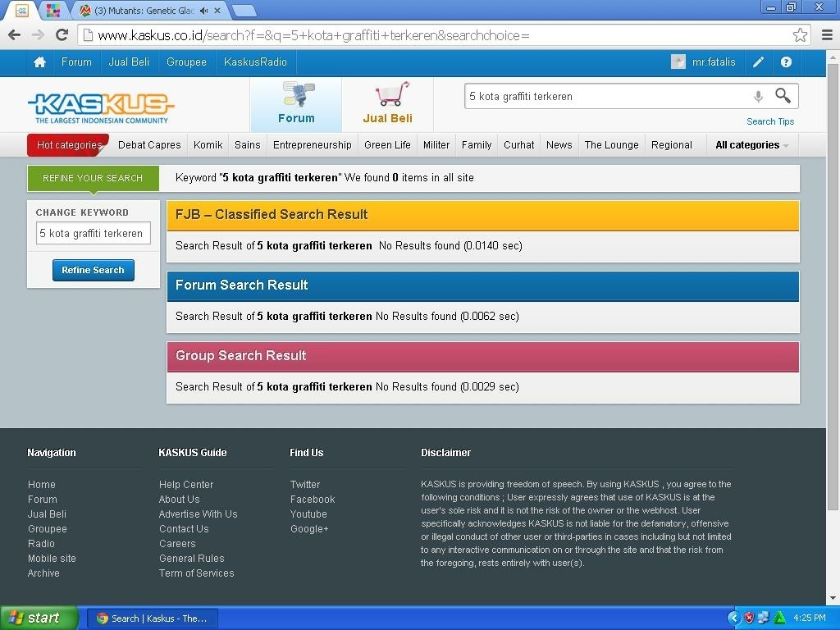Open the Chrome menu icon
This screenshot has width=840, height=630.
tap(827, 34)
